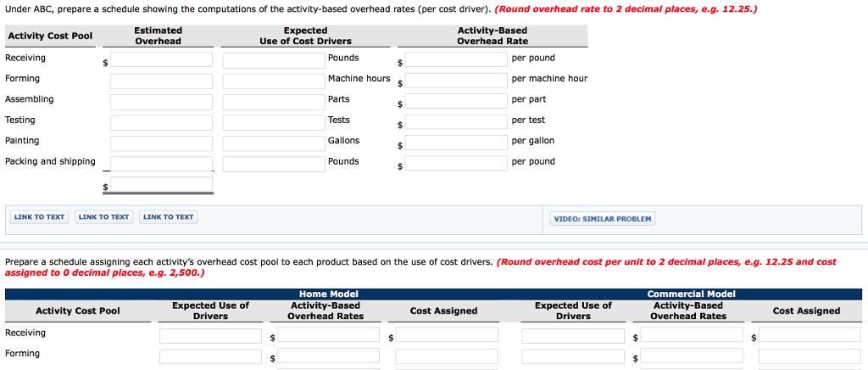Click Commercial Model Forming expected drivers field

(572, 356)
